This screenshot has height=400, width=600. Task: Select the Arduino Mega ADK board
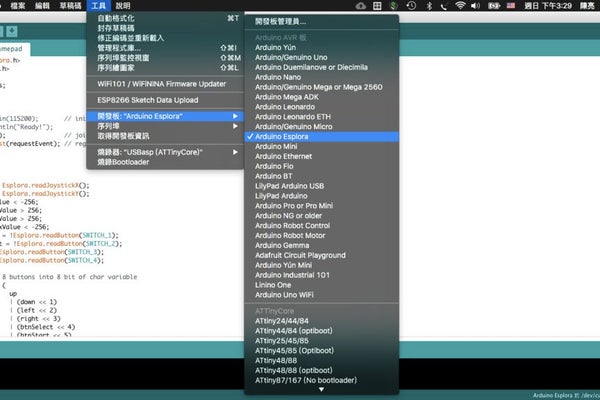321,97
